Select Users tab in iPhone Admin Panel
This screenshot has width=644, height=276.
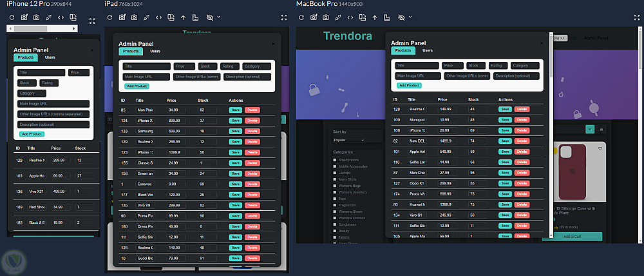(x=50, y=57)
